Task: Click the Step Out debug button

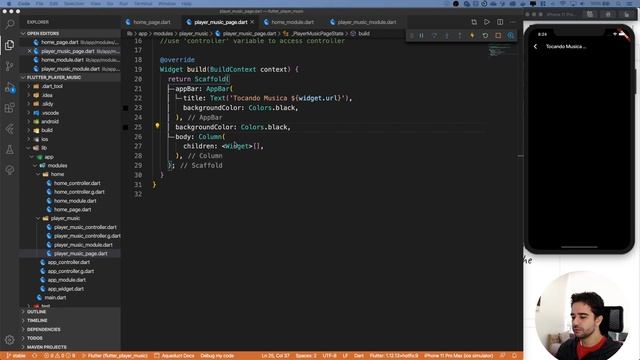Action: [x=460, y=36]
